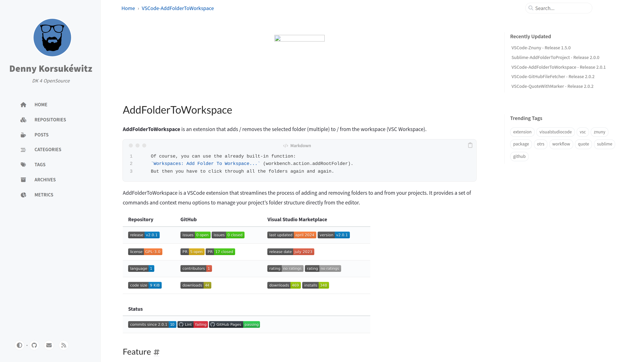Screen dimensions: 644x362
Task: Click the email envelope icon
Action: (x=49, y=345)
